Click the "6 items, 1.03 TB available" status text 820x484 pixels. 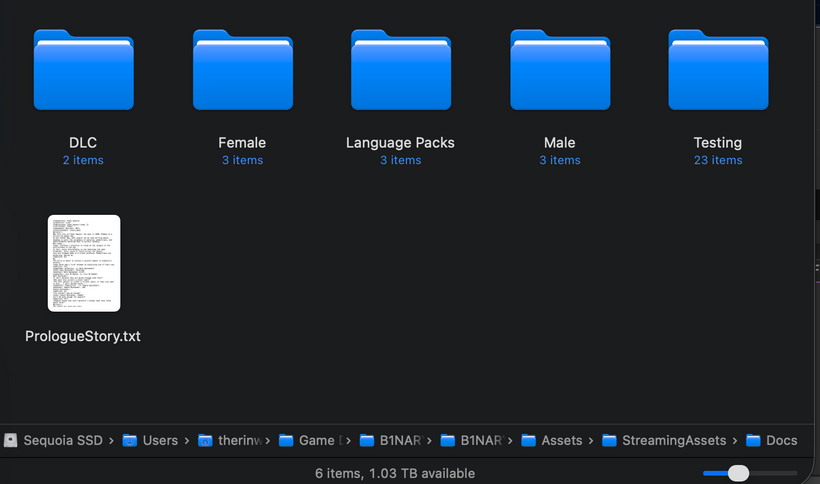click(x=395, y=473)
